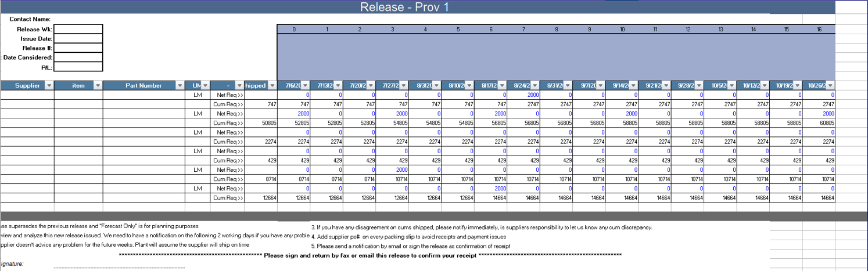Open filter dropdown for 8/24 date column
Image resolution: width=868 pixels, height=271 pixels.
point(535,86)
